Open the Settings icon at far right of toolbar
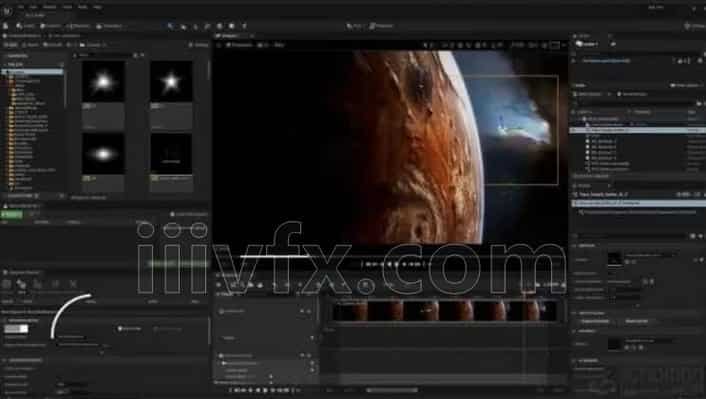 coord(693,26)
